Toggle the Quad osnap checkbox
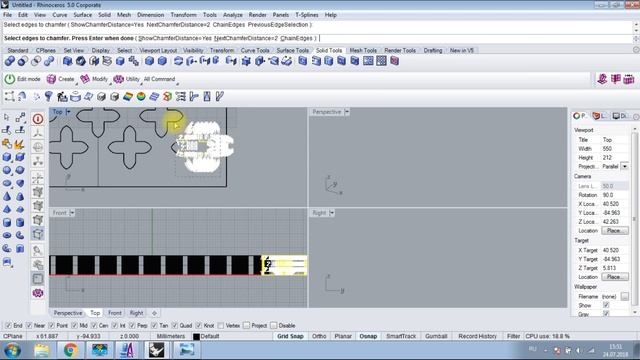The width and height of the screenshot is (640, 360). (x=175, y=326)
